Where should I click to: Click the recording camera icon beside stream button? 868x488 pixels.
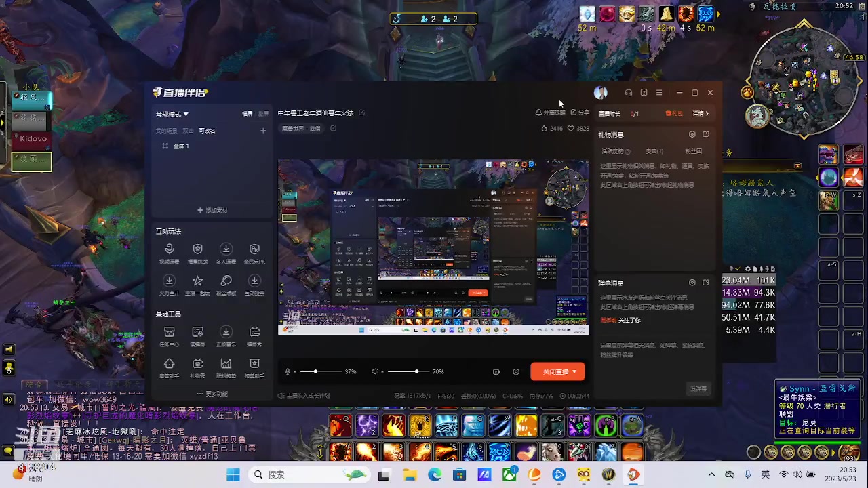pos(496,371)
